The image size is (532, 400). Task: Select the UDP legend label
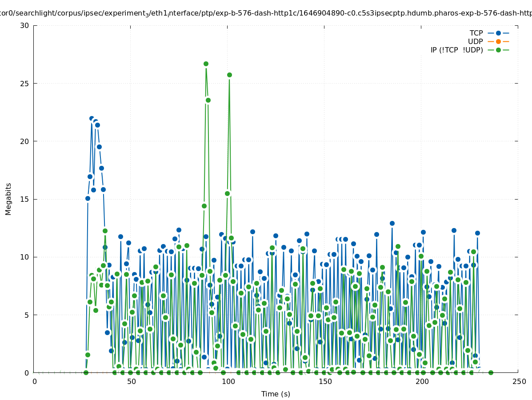pyautogui.click(x=475, y=41)
